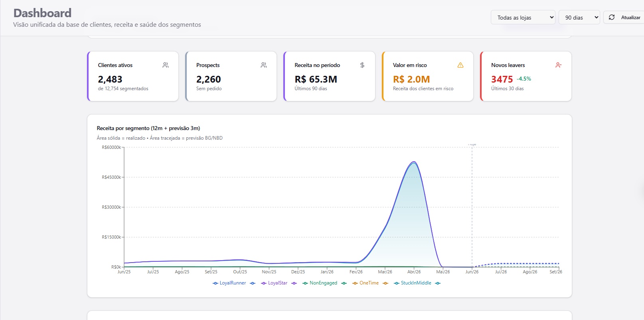This screenshot has width=644, height=320.
Task: Click the Jun/26 x-axis label
Action: pyautogui.click(x=472, y=272)
